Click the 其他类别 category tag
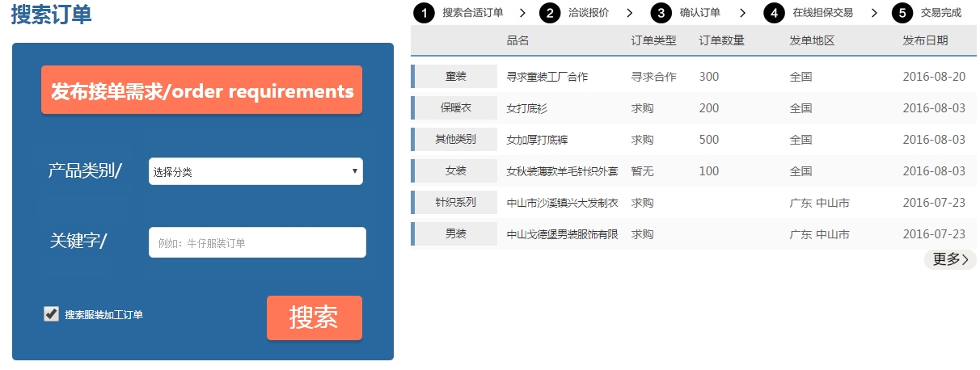Viewport: 980px width, 370px height. (x=455, y=139)
